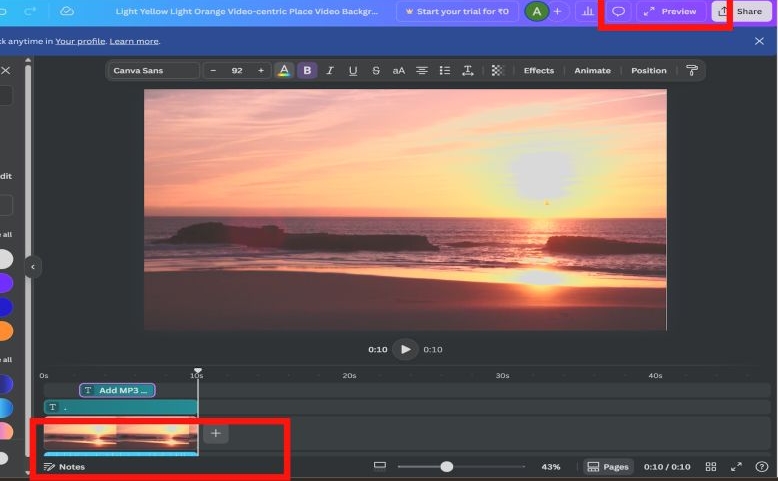Decrease font size with minus button
The height and width of the screenshot is (481, 778).
213,70
